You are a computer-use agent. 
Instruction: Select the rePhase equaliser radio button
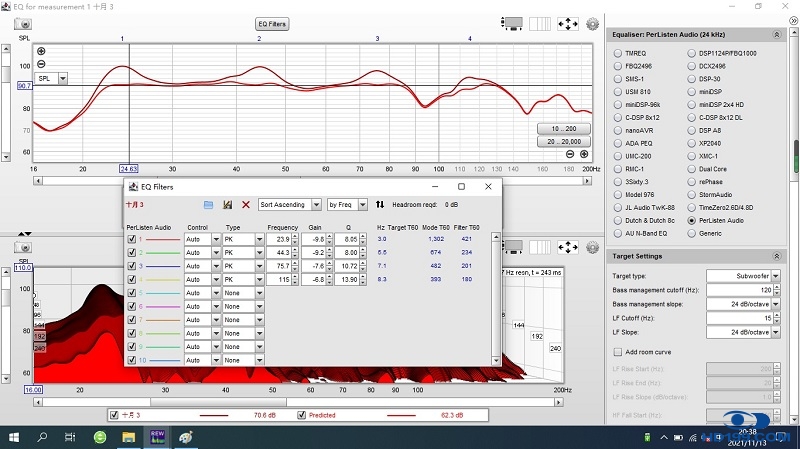[692, 182]
